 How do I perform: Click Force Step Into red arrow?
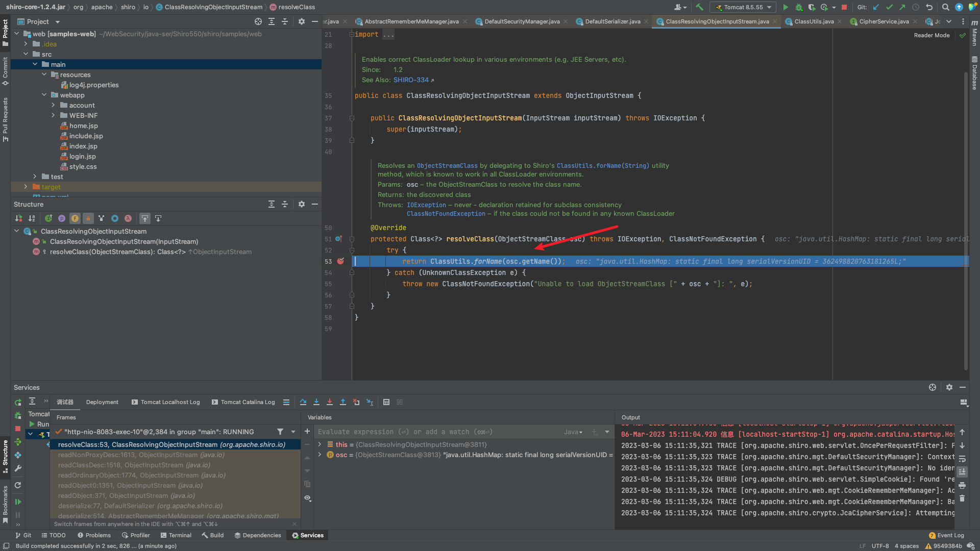click(330, 402)
